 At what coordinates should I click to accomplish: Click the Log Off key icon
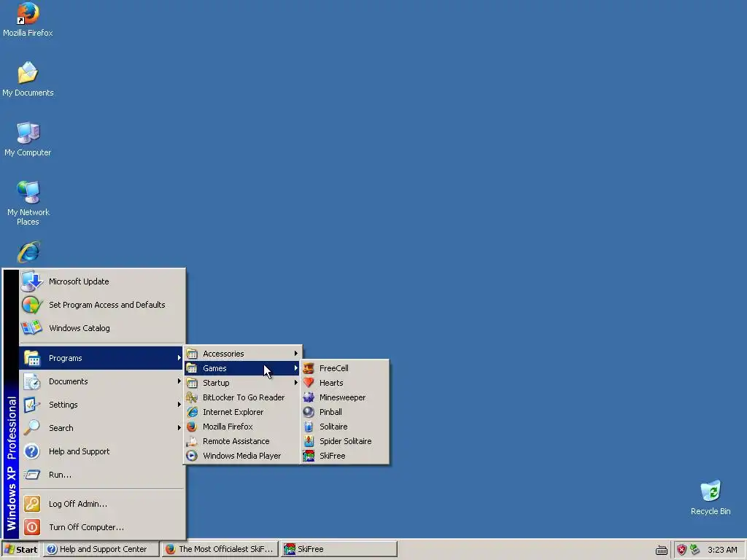pos(32,504)
